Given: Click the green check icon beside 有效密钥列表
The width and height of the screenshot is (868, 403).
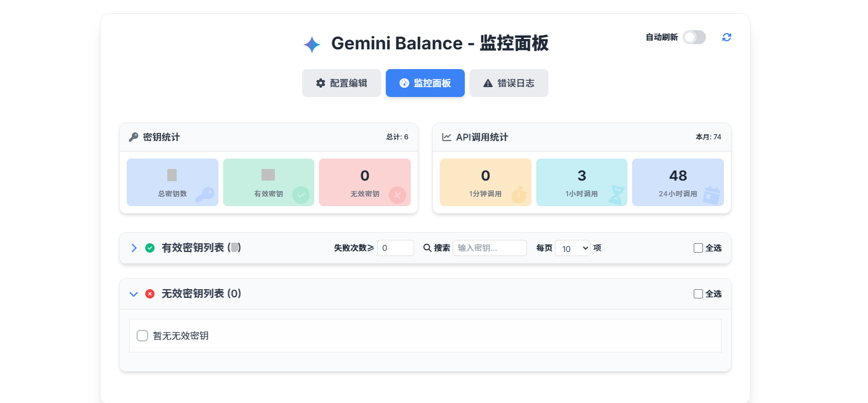Looking at the screenshot, I should tap(150, 248).
